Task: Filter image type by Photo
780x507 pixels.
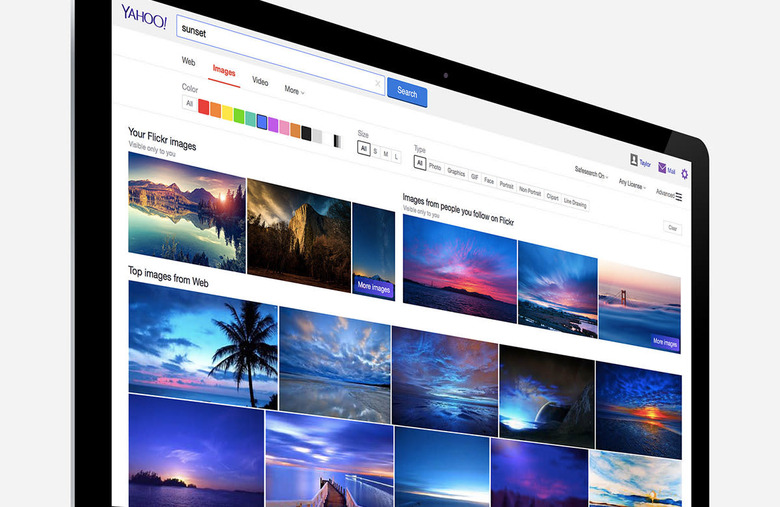Action: pyautogui.click(x=435, y=167)
